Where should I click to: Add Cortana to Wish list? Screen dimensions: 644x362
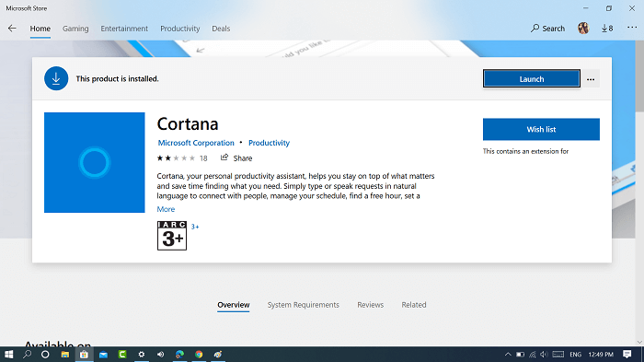[541, 129]
